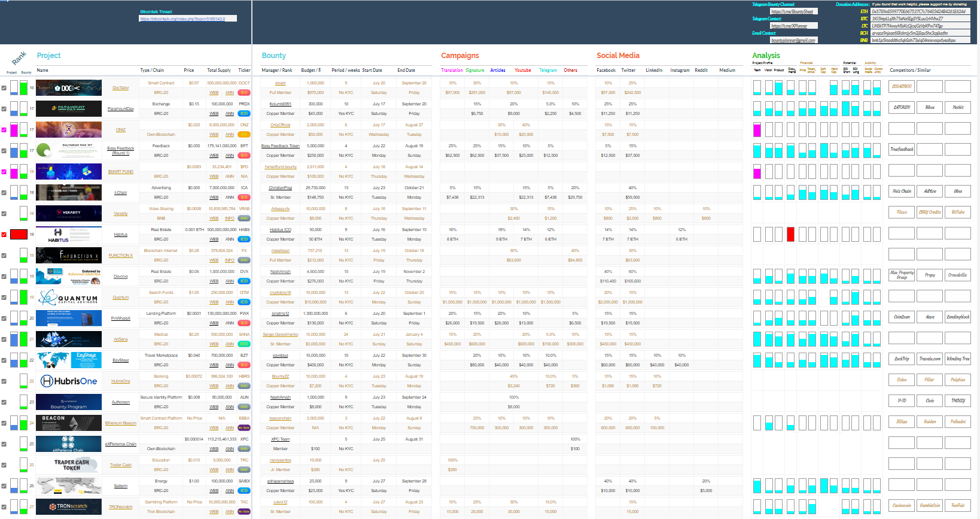Click the IEO badge in EzyStayz row

[244, 365]
